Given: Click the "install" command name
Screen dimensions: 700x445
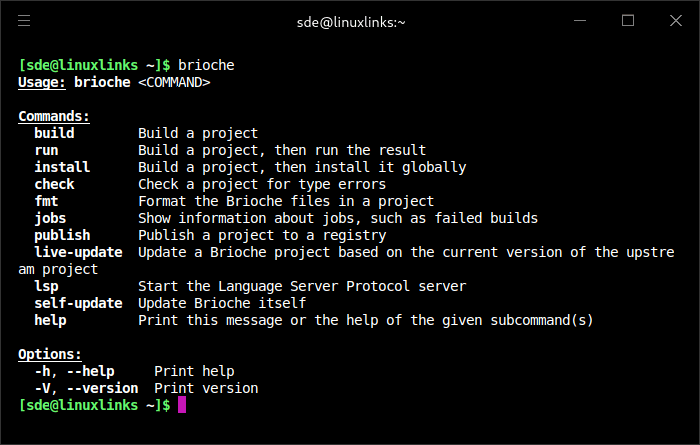Looking at the screenshot, I should click(x=62, y=167).
